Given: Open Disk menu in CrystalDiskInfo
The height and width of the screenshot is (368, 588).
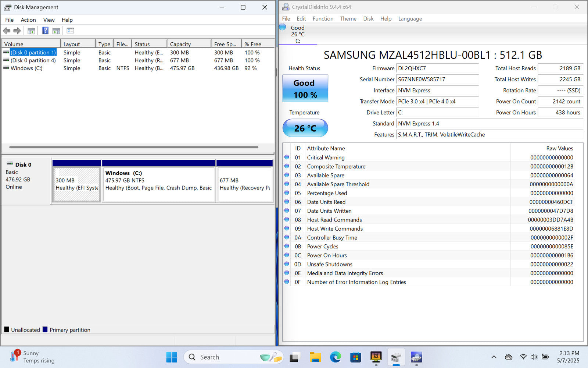Looking at the screenshot, I should (x=368, y=18).
